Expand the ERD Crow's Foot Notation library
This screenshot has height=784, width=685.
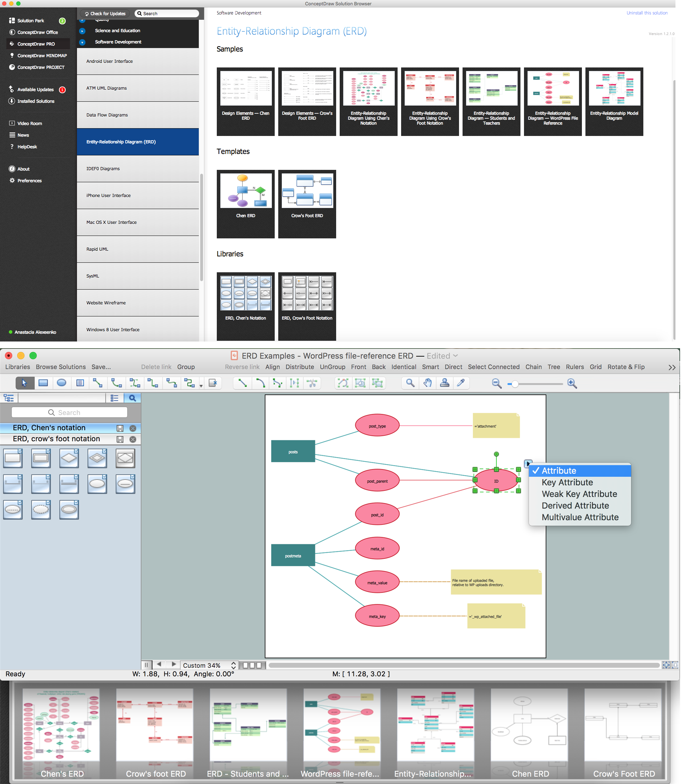[56, 439]
